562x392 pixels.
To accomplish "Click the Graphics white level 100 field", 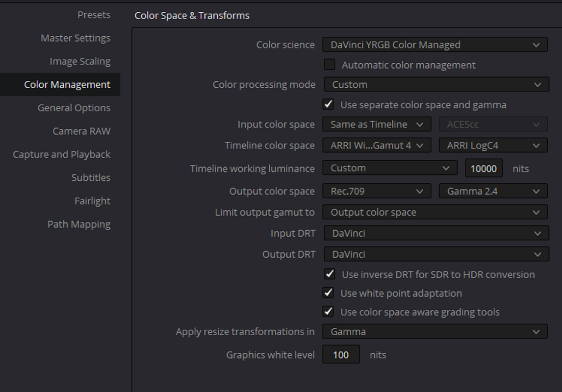I will click(x=341, y=354).
